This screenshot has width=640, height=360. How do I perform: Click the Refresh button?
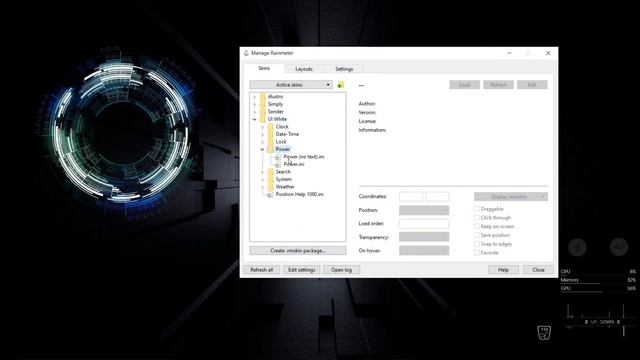(498, 85)
